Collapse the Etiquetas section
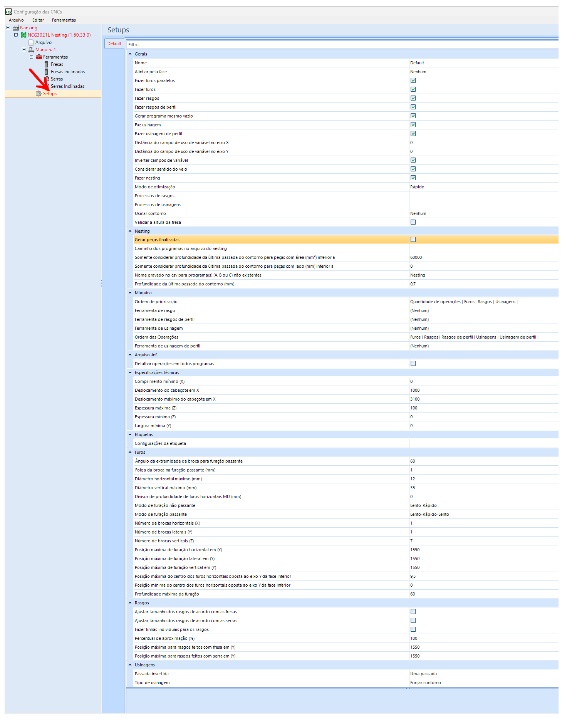Viewport: 562px width, 728px height. coord(130,434)
